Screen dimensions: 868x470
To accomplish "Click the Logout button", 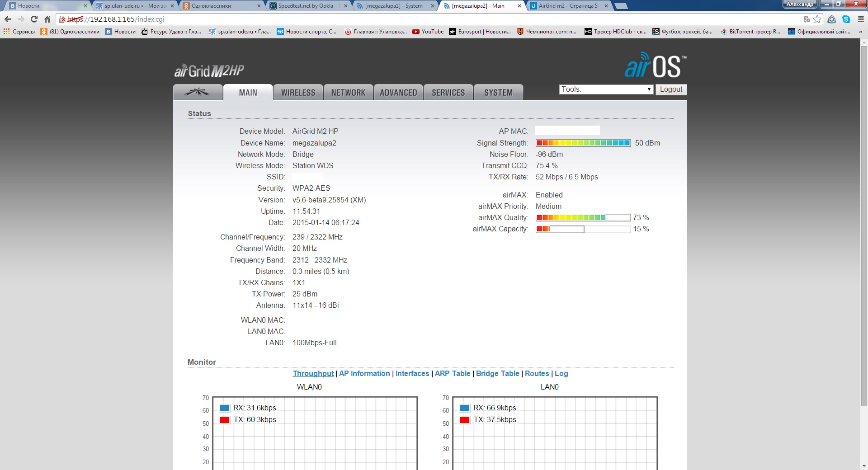I will pyautogui.click(x=671, y=89).
